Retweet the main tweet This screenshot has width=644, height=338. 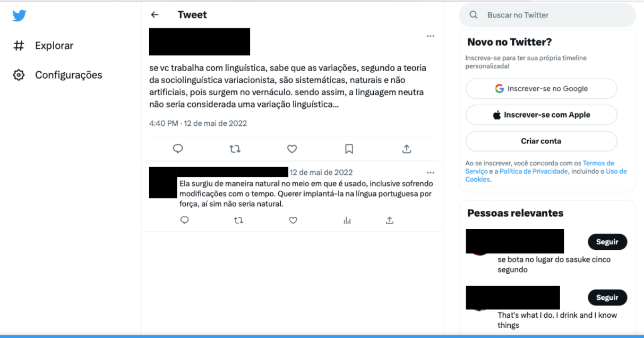click(x=235, y=149)
